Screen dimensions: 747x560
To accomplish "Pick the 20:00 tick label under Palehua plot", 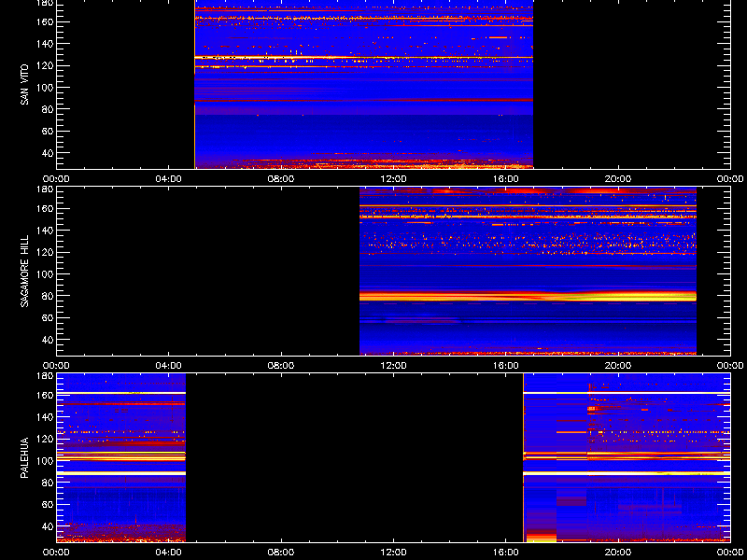I will click(x=618, y=553).
